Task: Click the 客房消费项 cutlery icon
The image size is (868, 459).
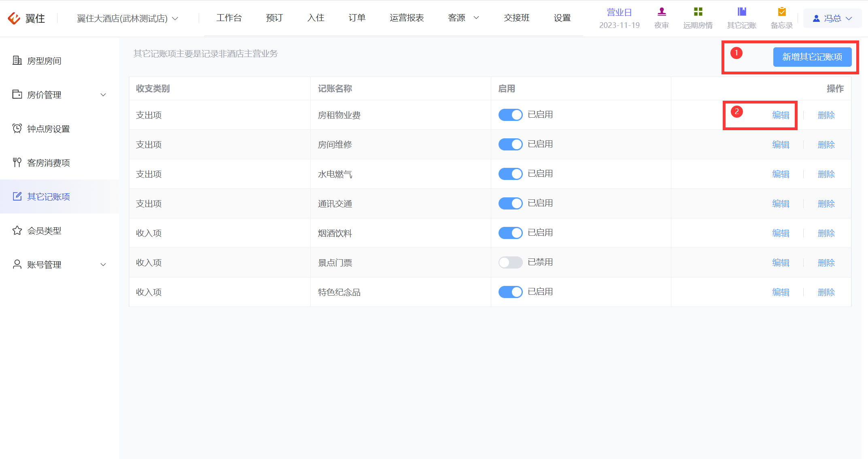Action: 17,162
